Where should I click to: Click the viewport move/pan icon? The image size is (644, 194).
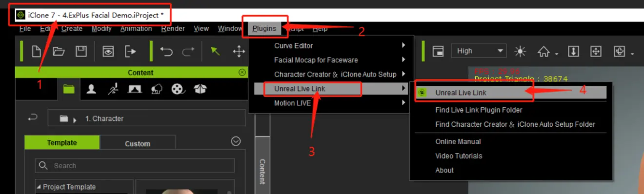tap(596, 51)
